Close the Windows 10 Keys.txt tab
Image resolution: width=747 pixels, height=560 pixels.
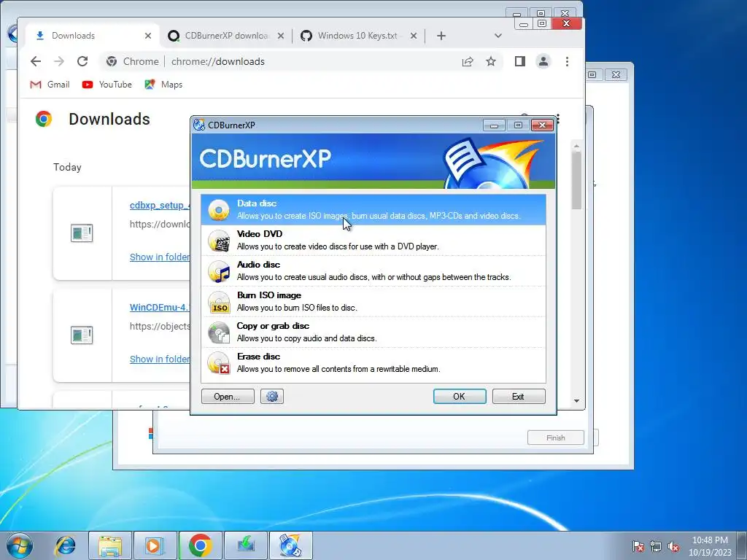(x=414, y=36)
